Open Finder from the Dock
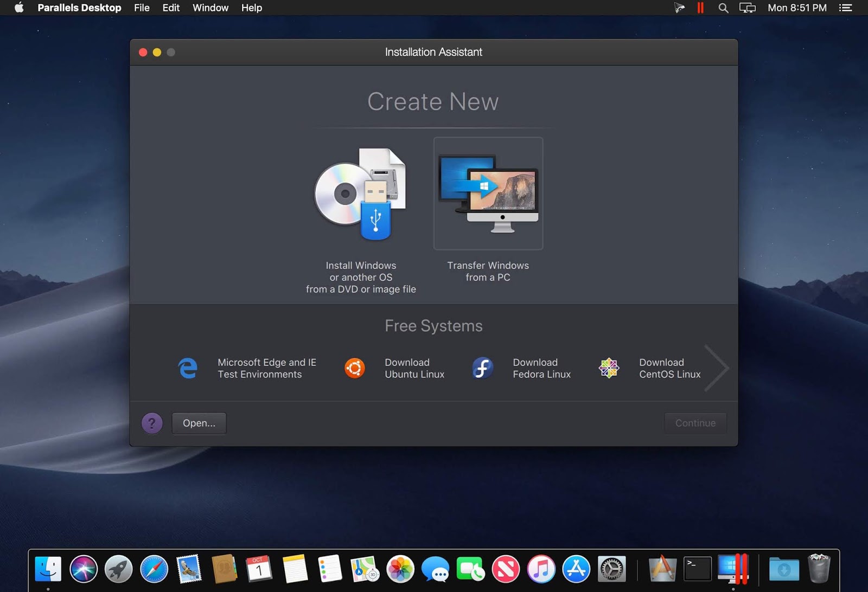Viewport: 868px width, 592px height. tap(48, 569)
